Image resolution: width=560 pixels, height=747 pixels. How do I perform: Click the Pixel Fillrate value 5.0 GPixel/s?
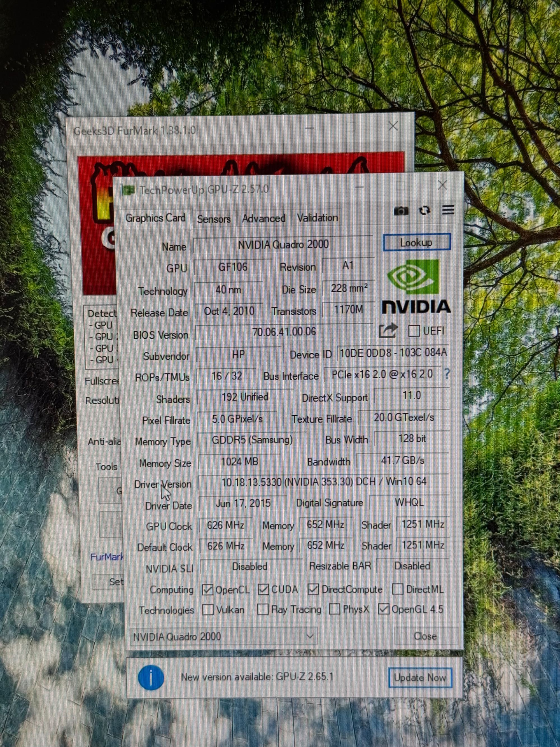click(237, 419)
